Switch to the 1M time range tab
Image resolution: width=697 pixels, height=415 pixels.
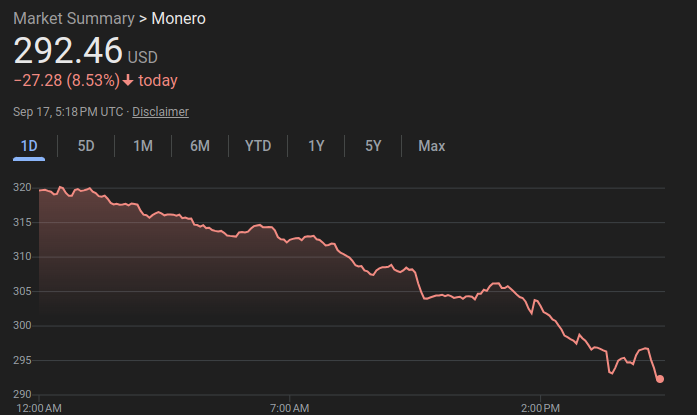143,146
